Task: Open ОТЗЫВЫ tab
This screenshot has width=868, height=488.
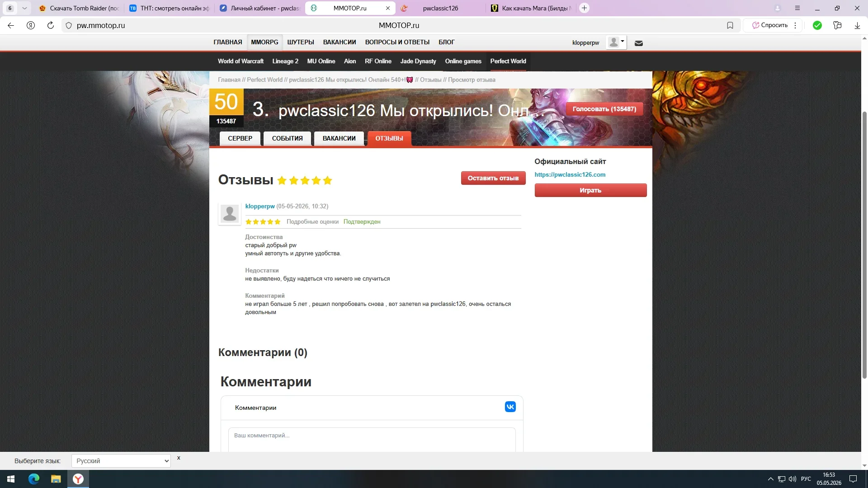Action: [389, 138]
